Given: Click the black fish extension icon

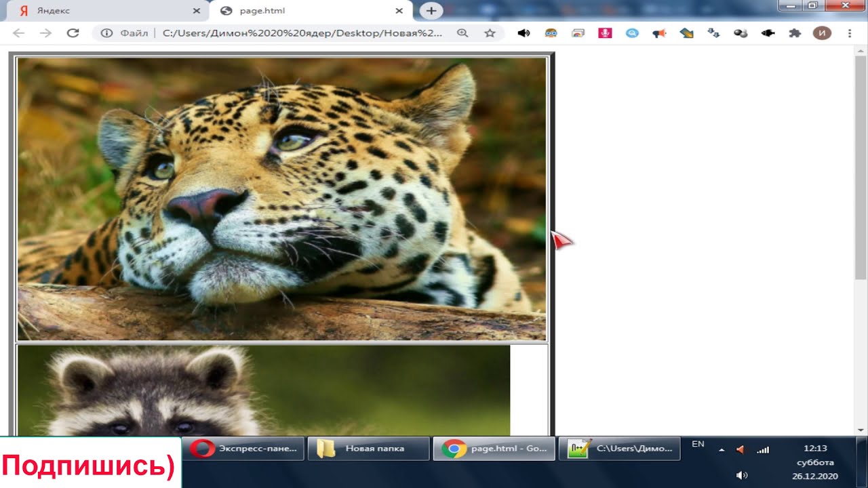Looking at the screenshot, I should click(768, 33).
